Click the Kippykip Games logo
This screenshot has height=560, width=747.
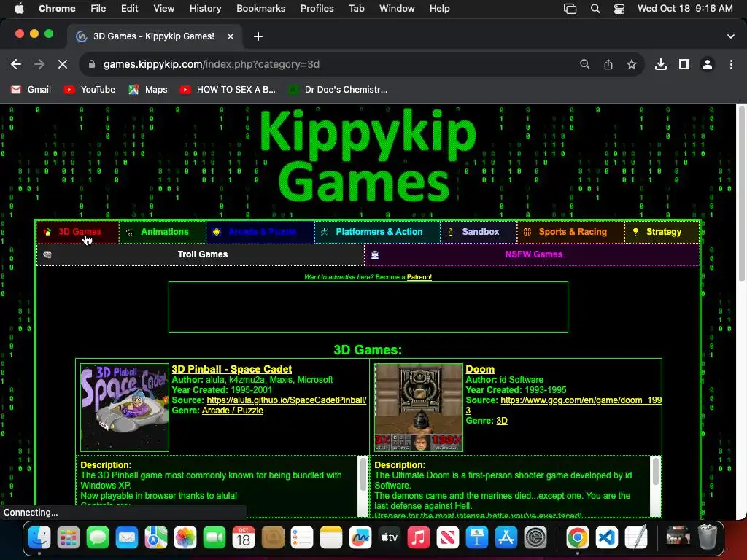coord(368,157)
